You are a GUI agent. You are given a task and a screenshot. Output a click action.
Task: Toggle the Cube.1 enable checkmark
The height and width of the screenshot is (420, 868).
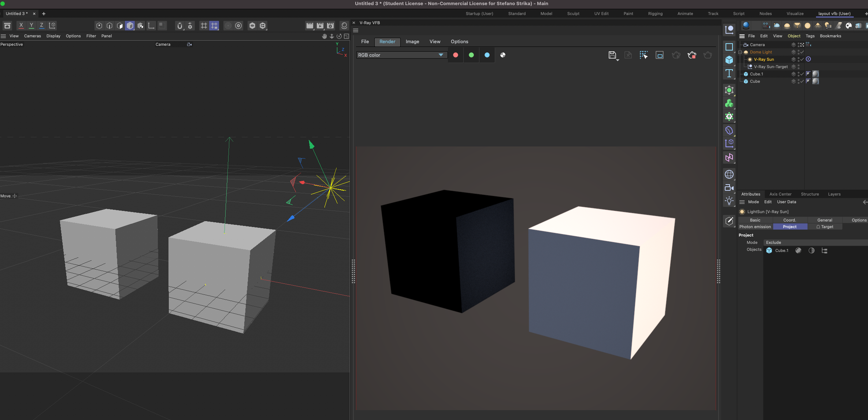coord(802,74)
